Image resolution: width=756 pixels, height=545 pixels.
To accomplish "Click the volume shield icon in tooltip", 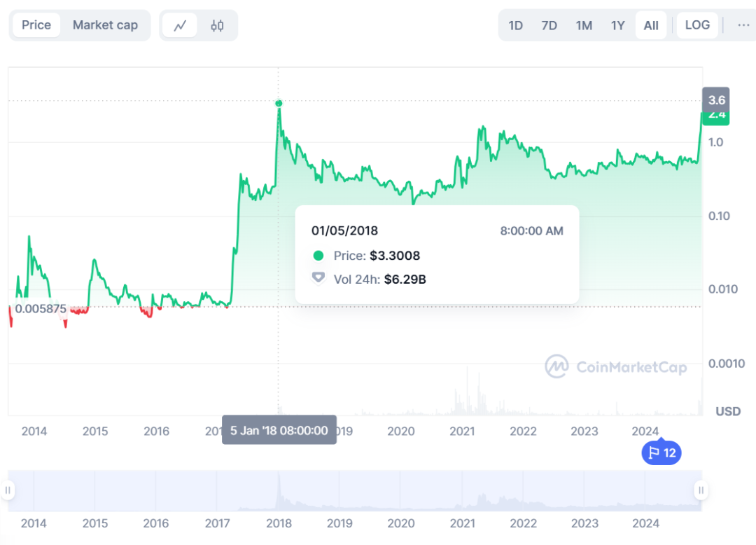I will pyautogui.click(x=318, y=279).
